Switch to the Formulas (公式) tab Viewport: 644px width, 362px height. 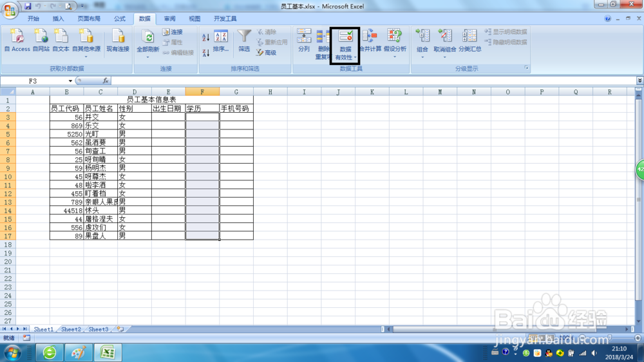tap(120, 19)
